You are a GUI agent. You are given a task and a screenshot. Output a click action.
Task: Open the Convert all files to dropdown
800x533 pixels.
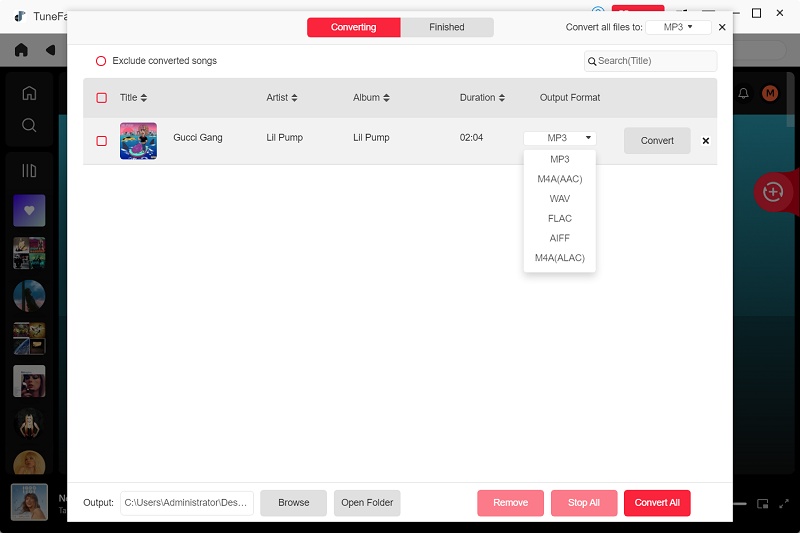678,27
